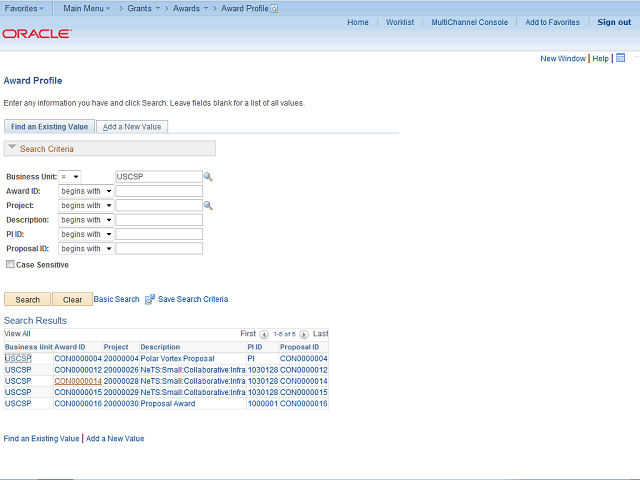Collapse the Search Criteria section
Viewport: 640px width, 480px height.
pyautogui.click(x=12, y=147)
